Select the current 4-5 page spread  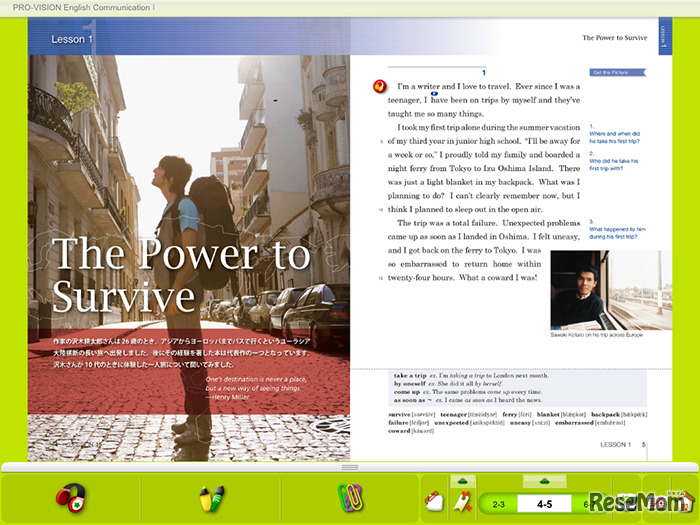544,504
